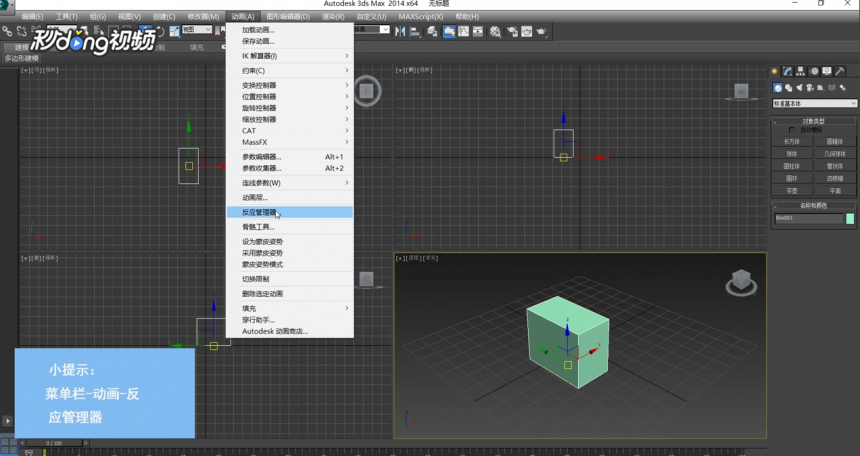Choose 骨骼工具 from the animation menu
Image resolution: width=860 pixels, height=456 pixels.
(290, 227)
